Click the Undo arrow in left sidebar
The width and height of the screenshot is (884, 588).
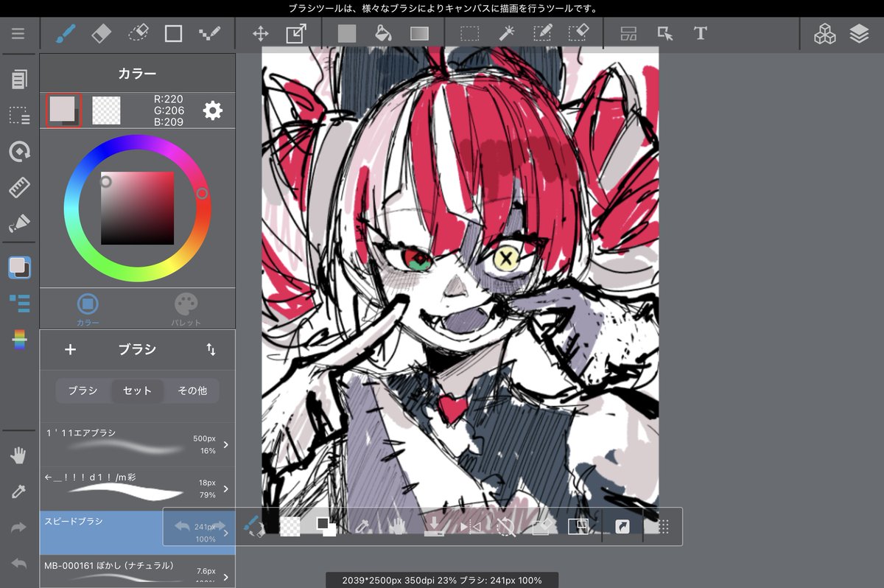click(19, 564)
